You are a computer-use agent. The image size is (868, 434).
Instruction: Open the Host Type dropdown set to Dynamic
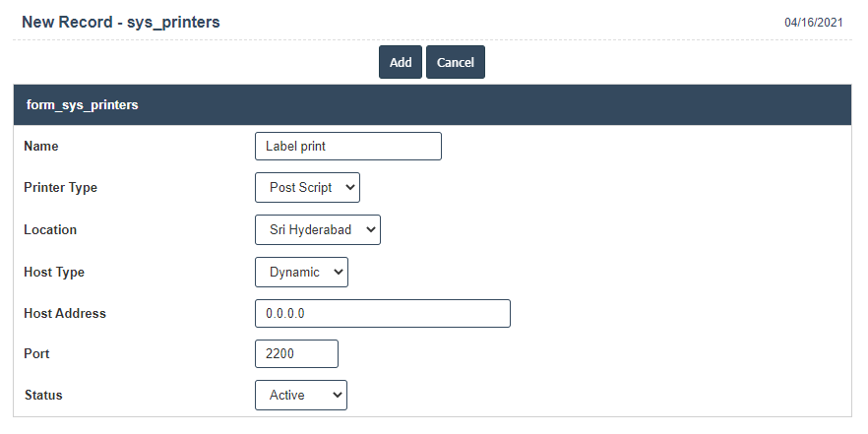click(301, 273)
